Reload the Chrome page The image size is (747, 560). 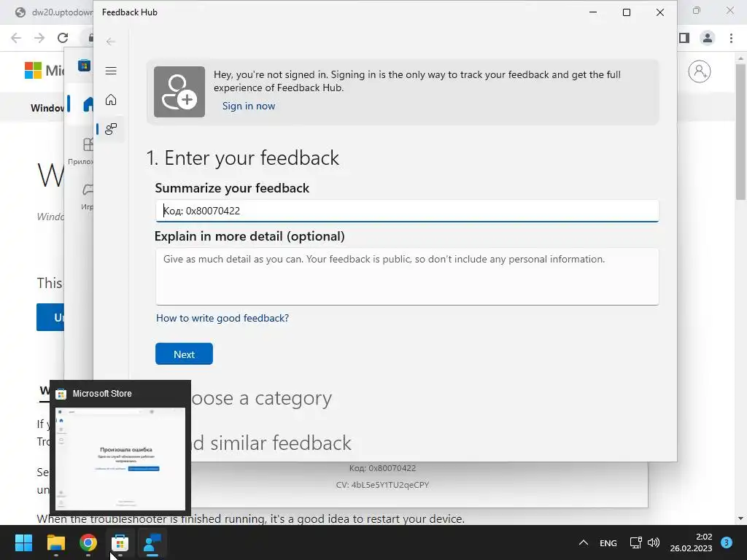[x=63, y=38]
